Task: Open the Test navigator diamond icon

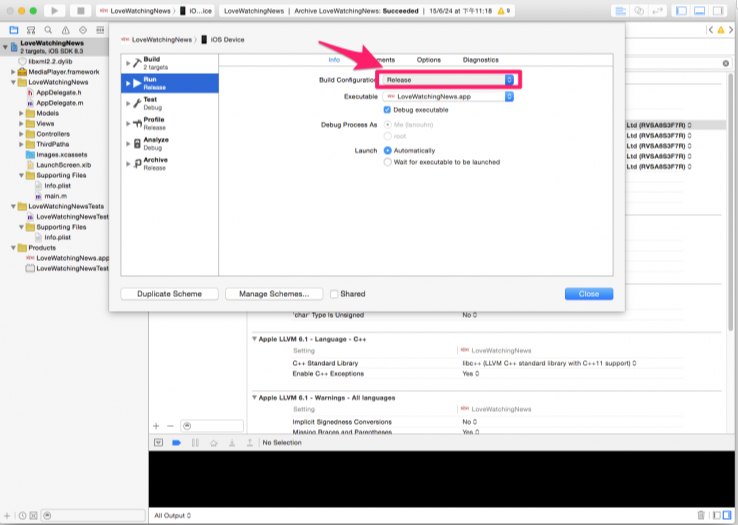Action: point(83,30)
